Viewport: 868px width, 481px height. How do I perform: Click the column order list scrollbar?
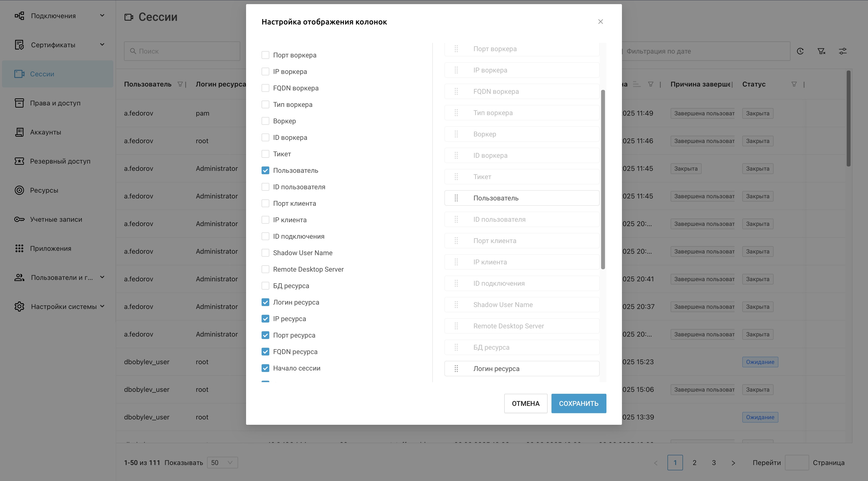[603, 179]
